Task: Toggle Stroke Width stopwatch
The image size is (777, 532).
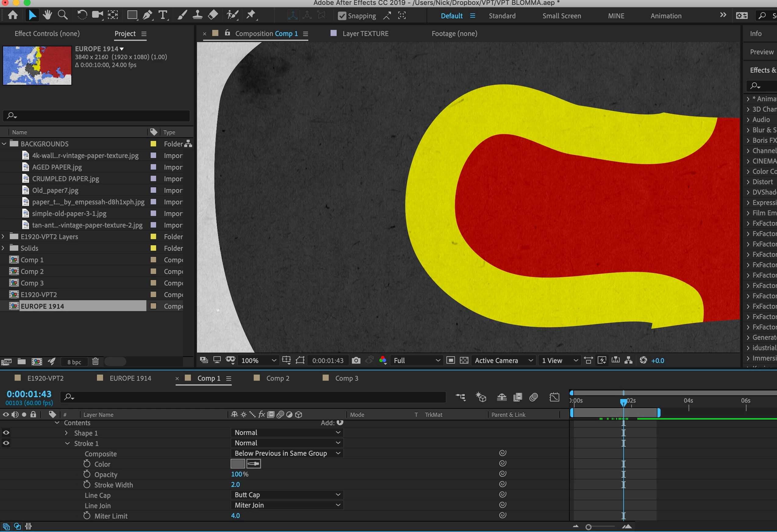Action: 87,484
